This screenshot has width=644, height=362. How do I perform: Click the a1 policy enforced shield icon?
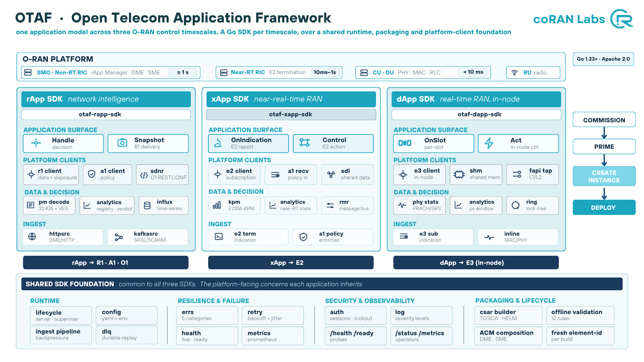303,237
